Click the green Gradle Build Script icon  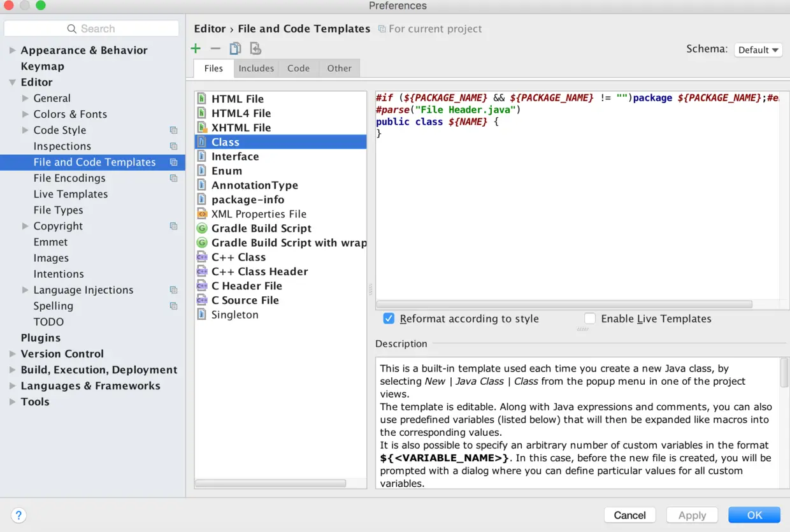(202, 228)
